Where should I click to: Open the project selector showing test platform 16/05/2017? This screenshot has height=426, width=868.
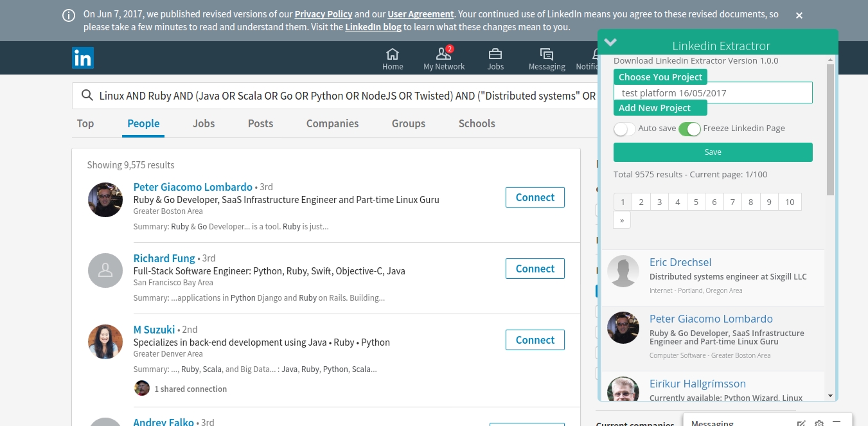(x=713, y=93)
